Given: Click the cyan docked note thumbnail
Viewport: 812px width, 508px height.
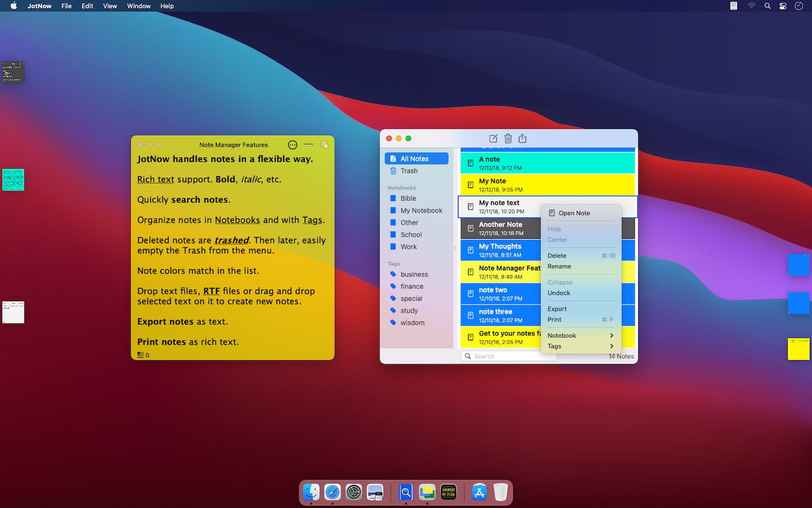Looking at the screenshot, I should pyautogui.click(x=13, y=179).
